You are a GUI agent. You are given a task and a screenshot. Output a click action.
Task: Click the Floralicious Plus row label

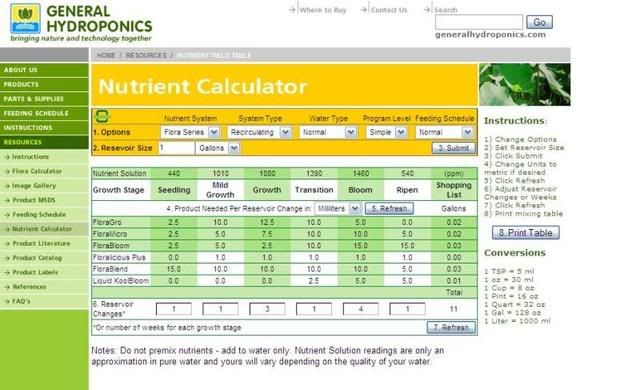pos(119,257)
